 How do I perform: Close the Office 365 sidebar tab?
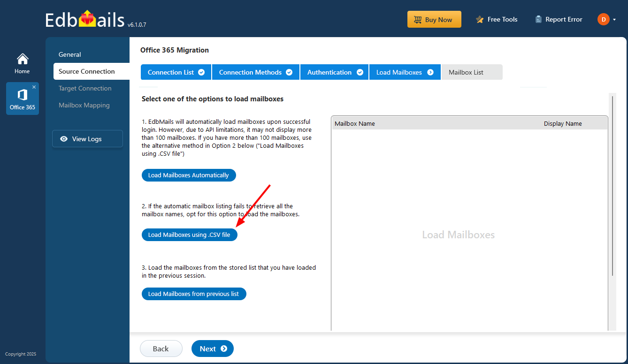[34, 87]
